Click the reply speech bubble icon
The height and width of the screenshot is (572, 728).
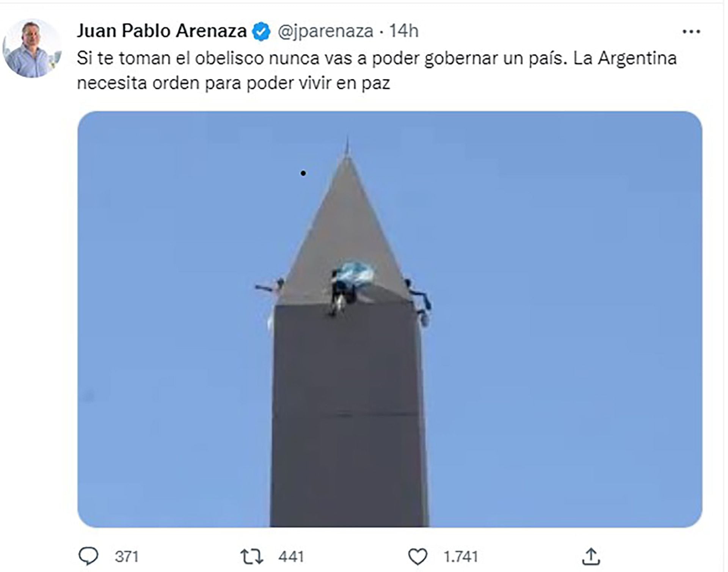coord(88,556)
